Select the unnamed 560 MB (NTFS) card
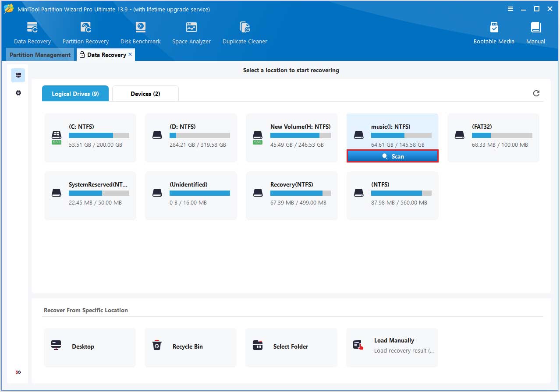The height and width of the screenshot is (392, 560). (x=393, y=196)
